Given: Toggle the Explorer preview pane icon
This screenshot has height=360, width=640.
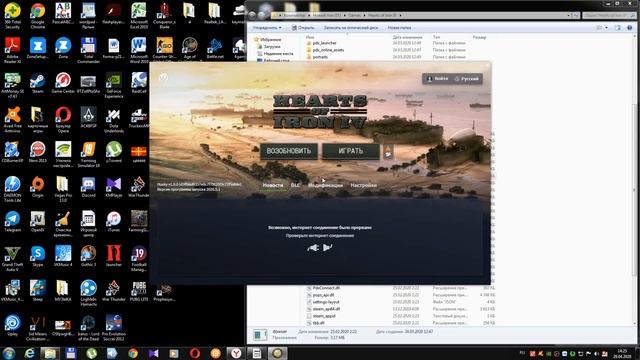Looking at the screenshot, I should 618,28.
